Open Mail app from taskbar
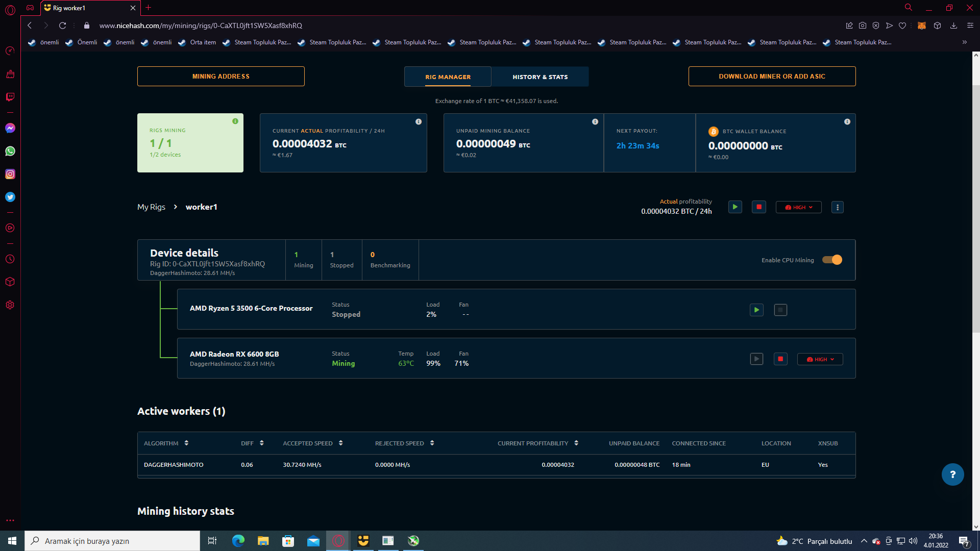980x551 pixels. 313,541
